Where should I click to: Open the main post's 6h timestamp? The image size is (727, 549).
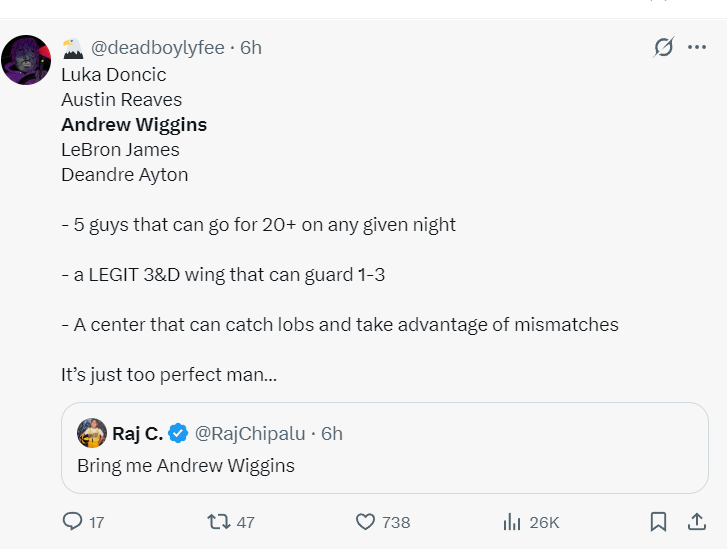[x=251, y=47]
